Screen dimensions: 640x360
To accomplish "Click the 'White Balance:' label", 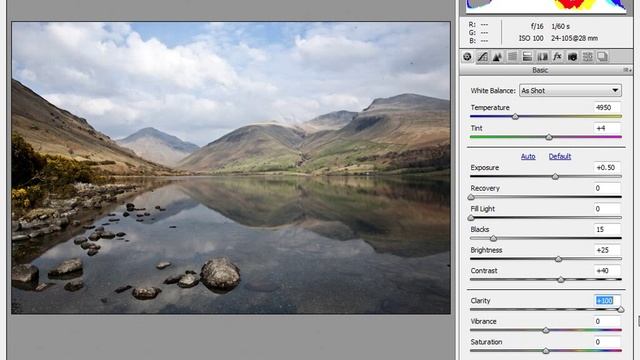I will (493, 91).
